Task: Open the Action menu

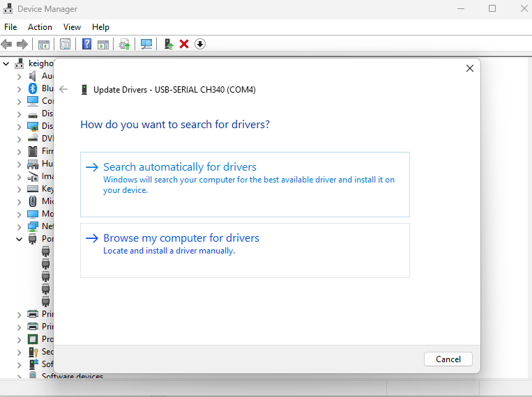Action: tap(40, 27)
